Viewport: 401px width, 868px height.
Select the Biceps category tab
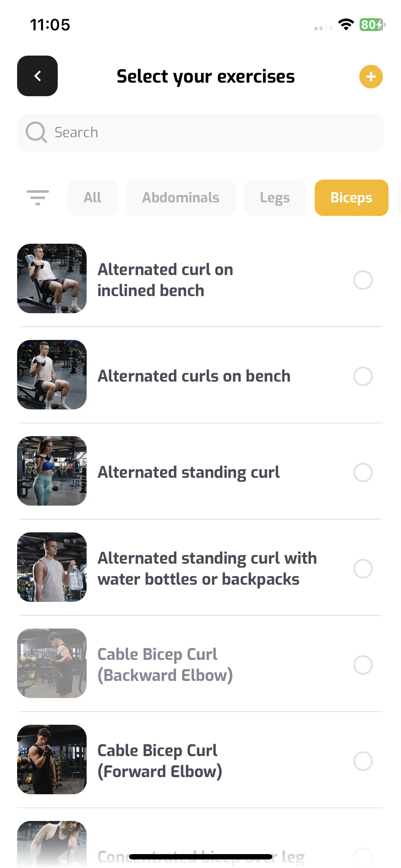click(x=351, y=197)
